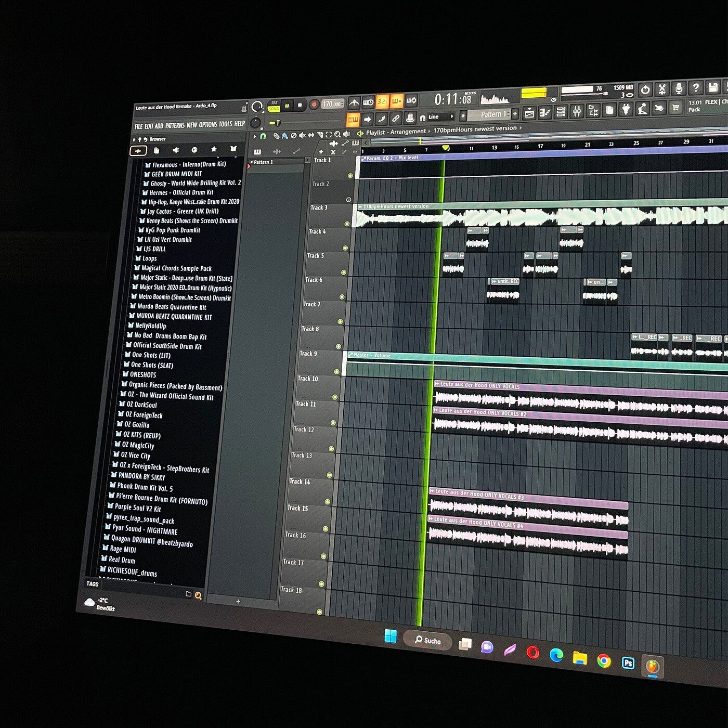
Task: Click the microphone one-click recording icon
Action: [679, 88]
